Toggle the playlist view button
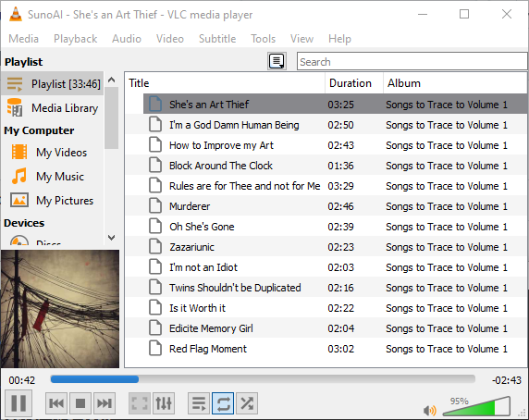 click(x=199, y=403)
